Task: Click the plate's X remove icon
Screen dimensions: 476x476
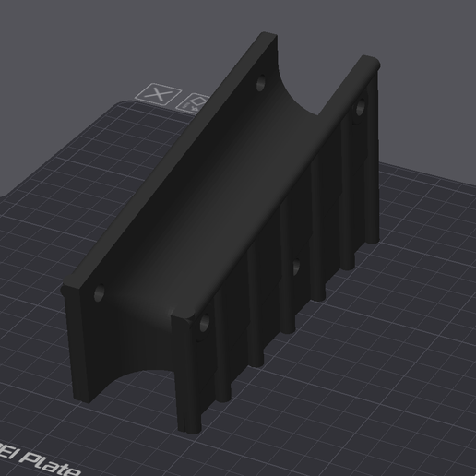Action: point(159,94)
